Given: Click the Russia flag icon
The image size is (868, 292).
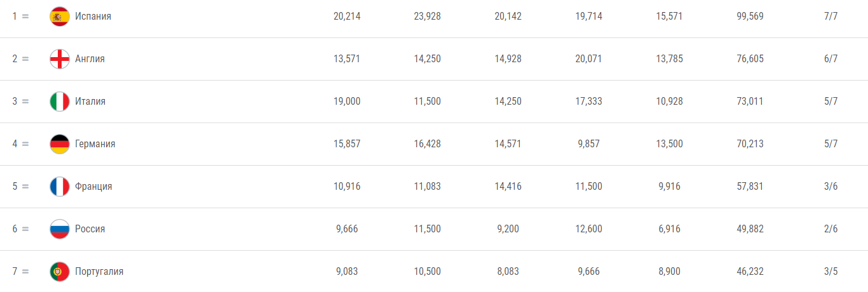Looking at the screenshot, I should click(60, 229).
